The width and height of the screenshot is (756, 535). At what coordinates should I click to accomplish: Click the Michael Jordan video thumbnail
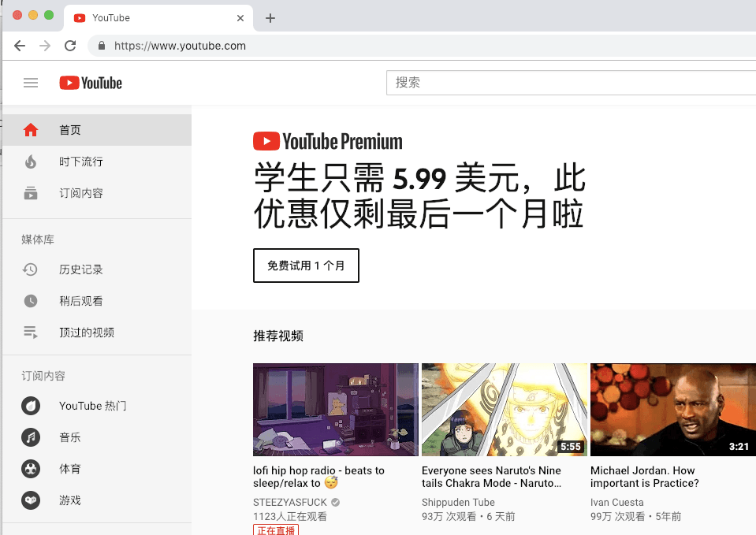673,410
